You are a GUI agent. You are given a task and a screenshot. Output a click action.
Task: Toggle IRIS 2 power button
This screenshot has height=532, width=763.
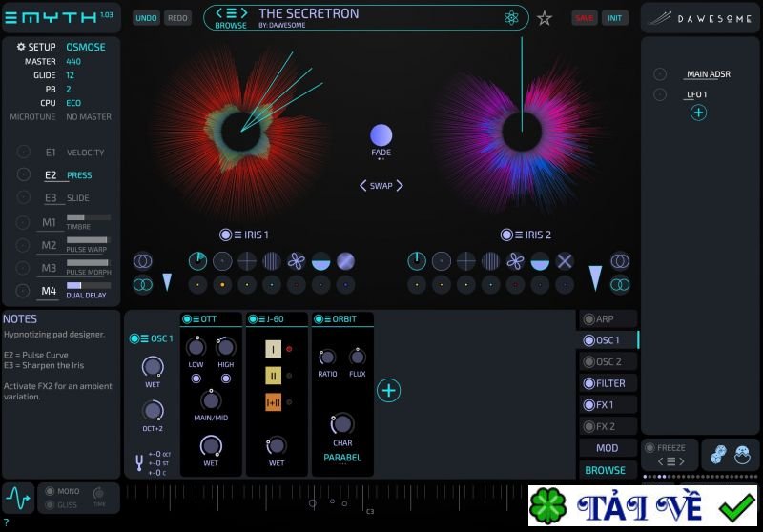pyautogui.click(x=506, y=235)
